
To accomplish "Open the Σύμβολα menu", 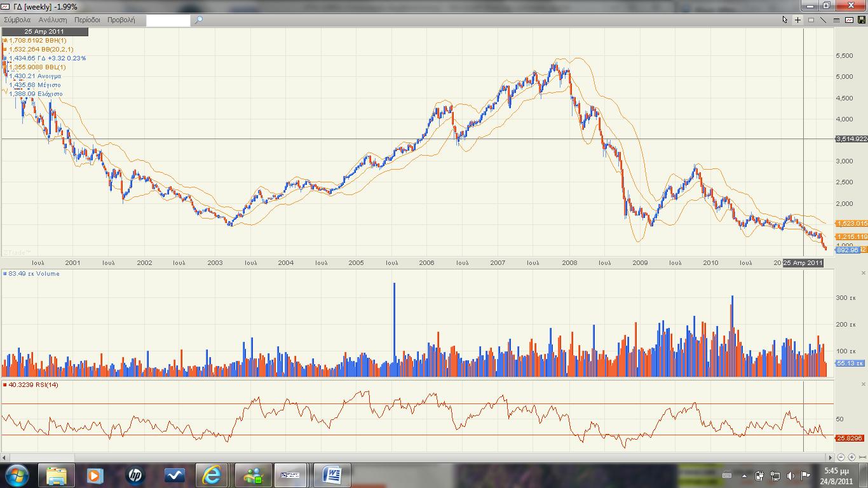I will pos(17,20).
